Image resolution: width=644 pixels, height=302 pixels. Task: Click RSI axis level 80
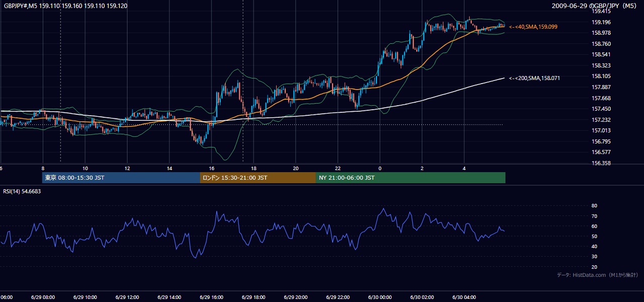(x=595, y=206)
